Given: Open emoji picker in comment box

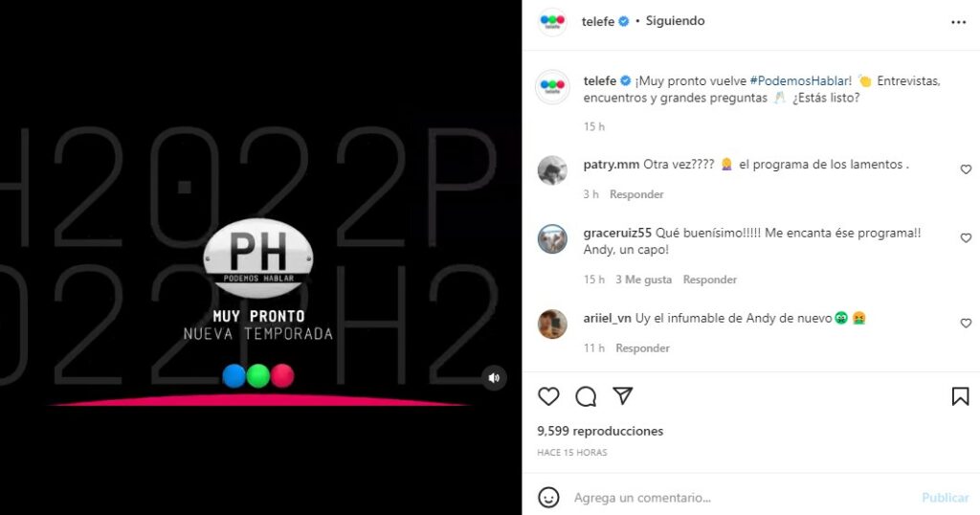Looking at the screenshot, I should [x=548, y=498].
